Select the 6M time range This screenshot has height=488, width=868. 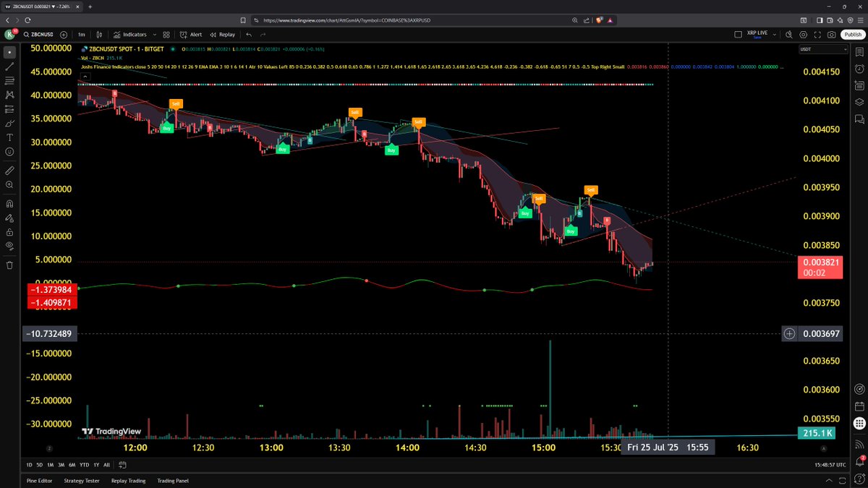72,464
